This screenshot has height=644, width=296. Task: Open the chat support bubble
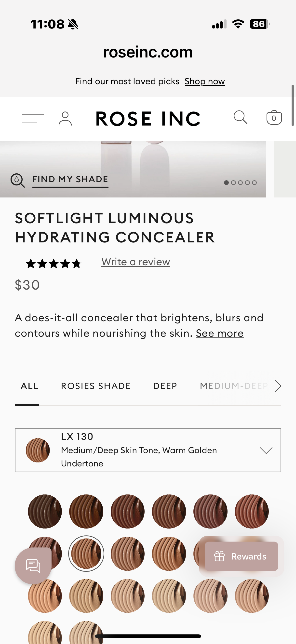33,565
